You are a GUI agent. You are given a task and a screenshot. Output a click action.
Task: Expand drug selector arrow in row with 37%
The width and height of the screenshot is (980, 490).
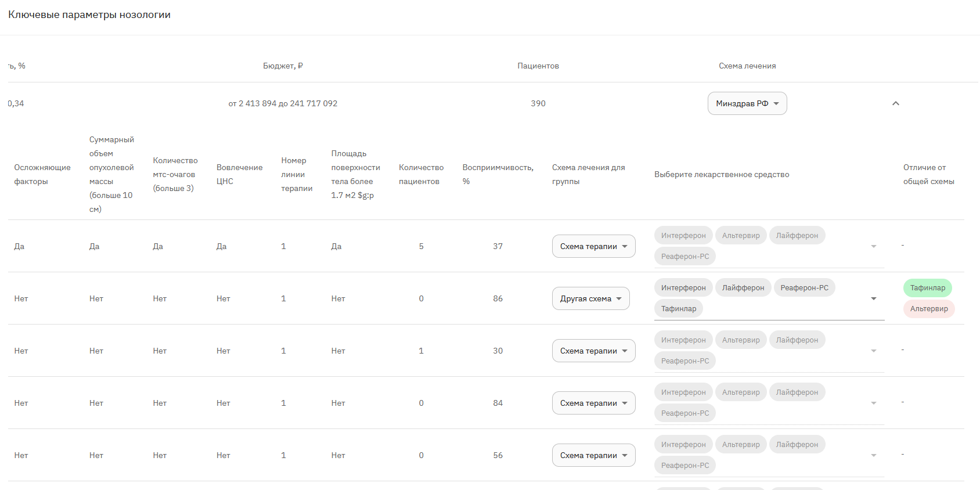874,246
